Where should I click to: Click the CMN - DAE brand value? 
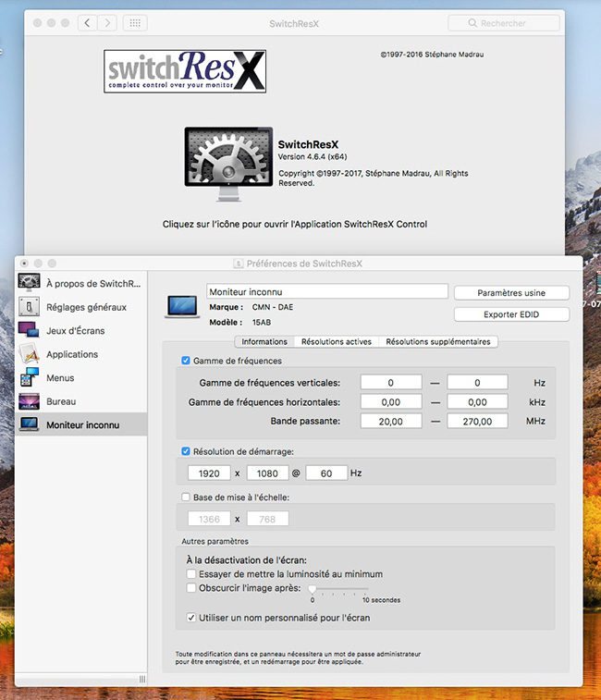(x=273, y=307)
